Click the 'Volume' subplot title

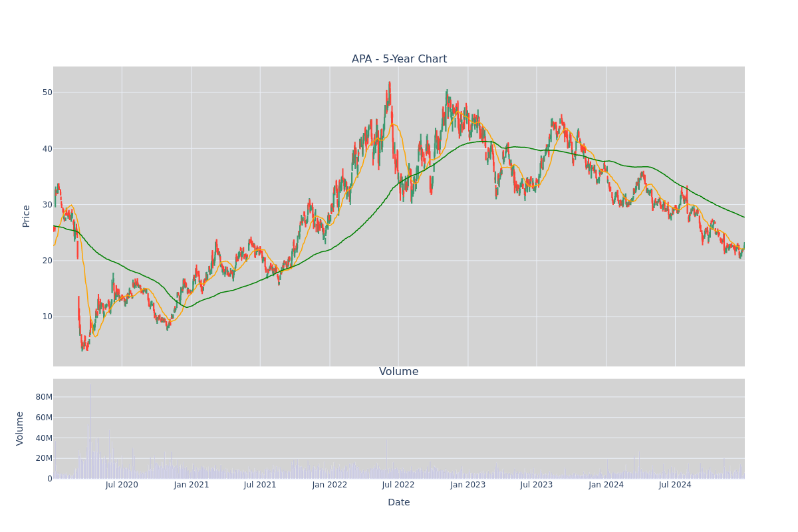399,372
